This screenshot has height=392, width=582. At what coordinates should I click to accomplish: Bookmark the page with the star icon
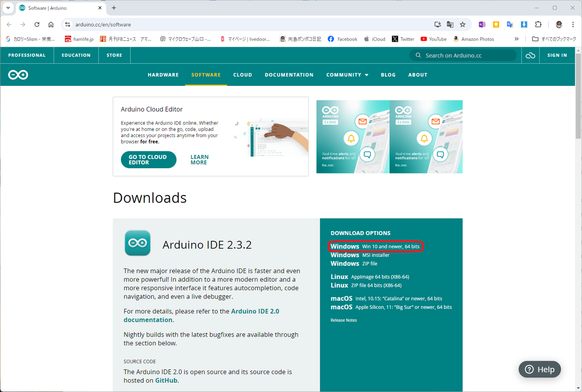(463, 25)
